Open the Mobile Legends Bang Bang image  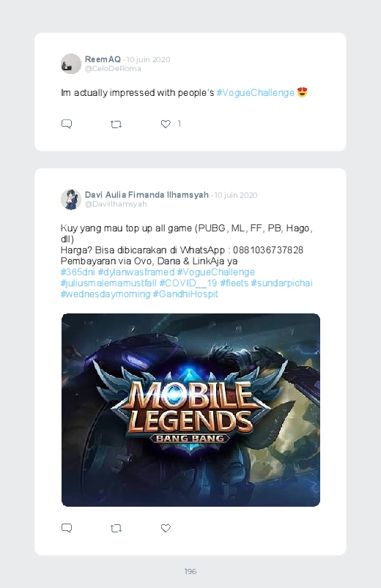pos(190,410)
